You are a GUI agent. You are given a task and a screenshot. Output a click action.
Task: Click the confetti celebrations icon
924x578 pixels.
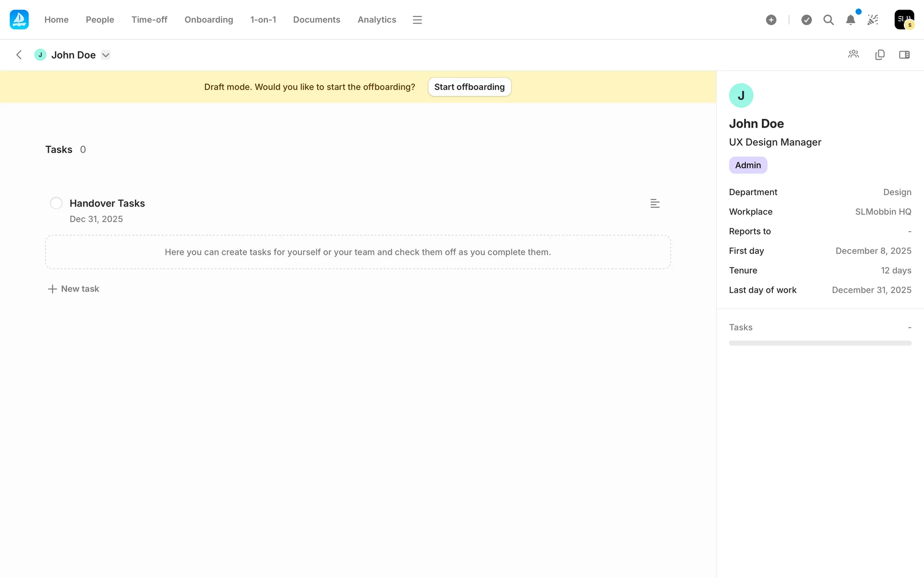click(x=873, y=20)
